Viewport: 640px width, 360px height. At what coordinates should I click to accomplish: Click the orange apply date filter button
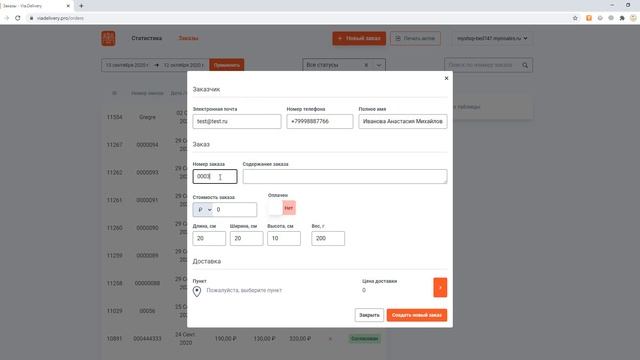coord(227,65)
